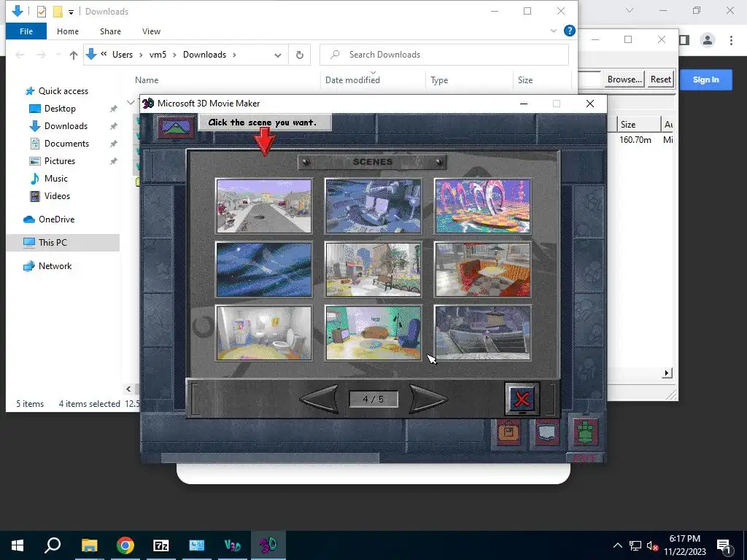Click Reset button in background window
The height and width of the screenshot is (560, 747).
point(661,79)
